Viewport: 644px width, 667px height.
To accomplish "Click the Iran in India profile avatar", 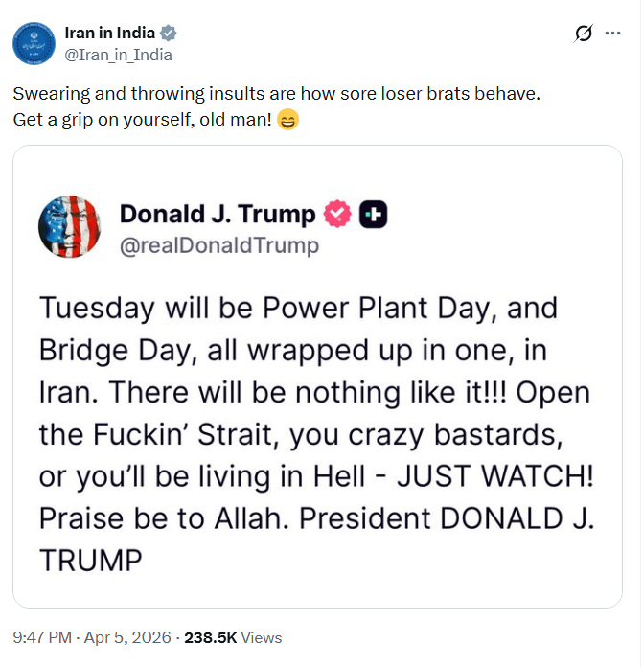I will click(33, 44).
